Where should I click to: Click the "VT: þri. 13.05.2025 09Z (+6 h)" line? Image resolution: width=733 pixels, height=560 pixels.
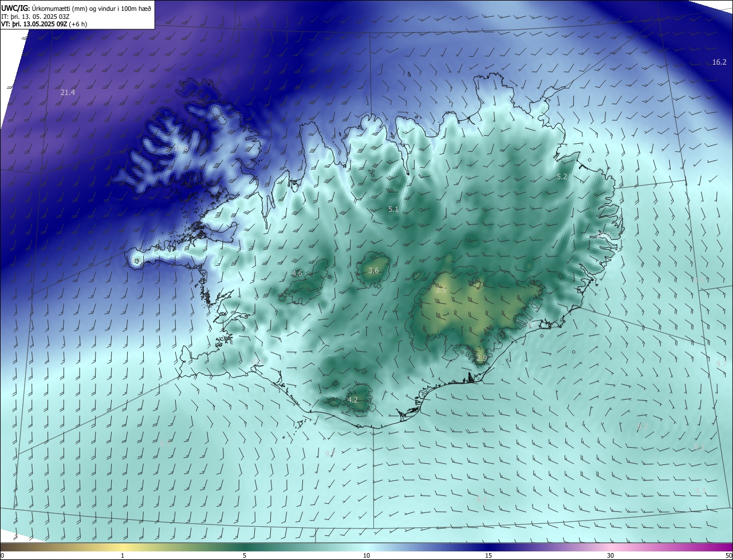(x=44, y=24)
